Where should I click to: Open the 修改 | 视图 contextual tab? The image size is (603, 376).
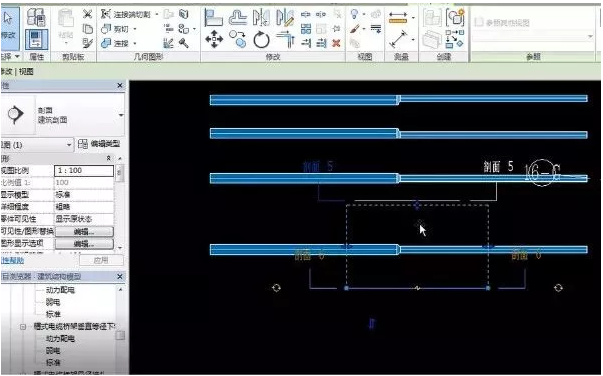[17, 72]
